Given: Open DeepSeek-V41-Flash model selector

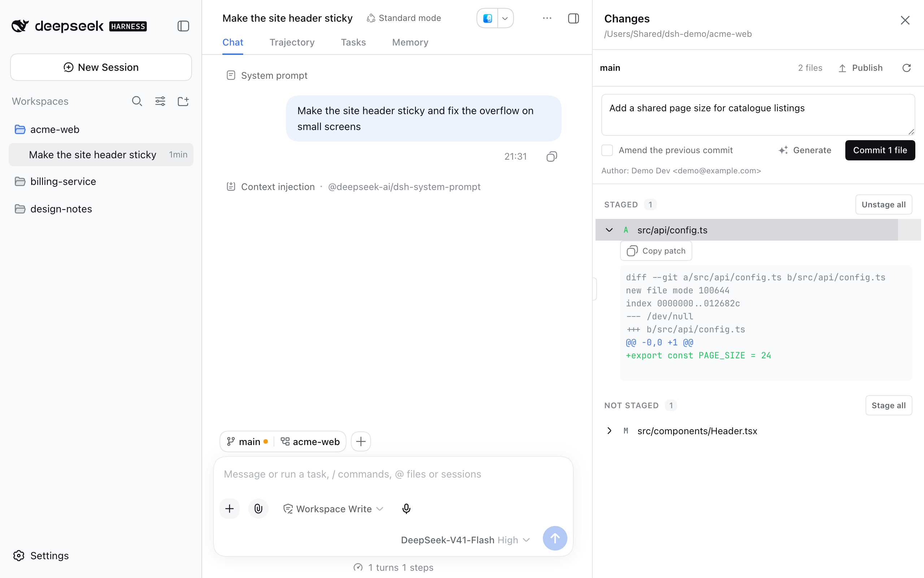Looking at the screenshot, I should pos(465,540).
